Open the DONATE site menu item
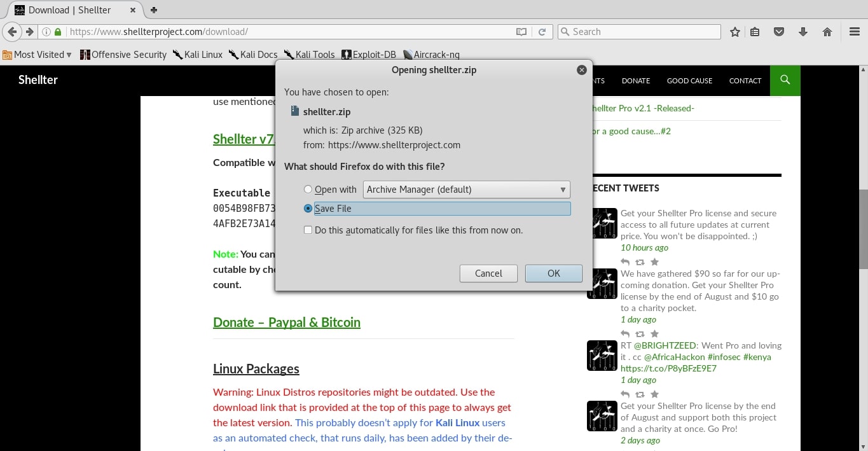Viewport: 868px width, 451px height. coord(636,81)
